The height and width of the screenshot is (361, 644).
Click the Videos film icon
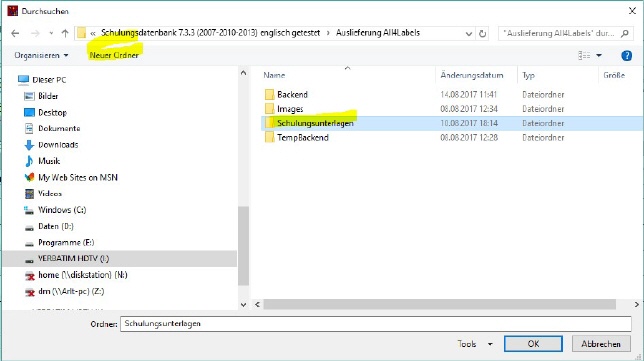(x=29, y=193)
